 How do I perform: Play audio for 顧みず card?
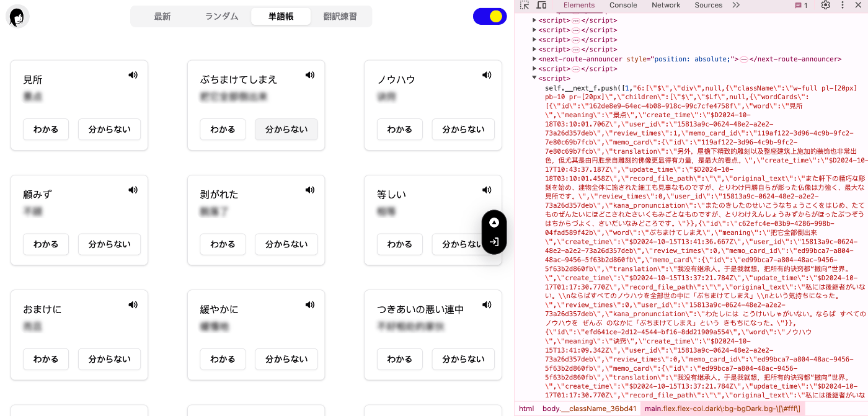coord(133,190)
